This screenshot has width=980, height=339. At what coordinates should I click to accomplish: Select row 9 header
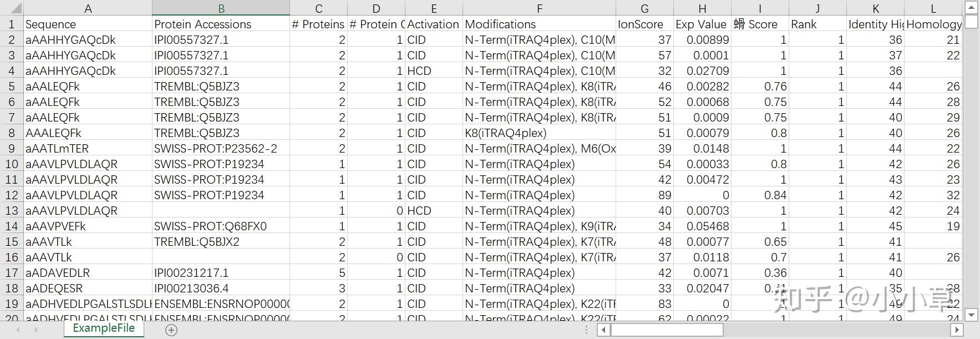[x=11, y=149]
